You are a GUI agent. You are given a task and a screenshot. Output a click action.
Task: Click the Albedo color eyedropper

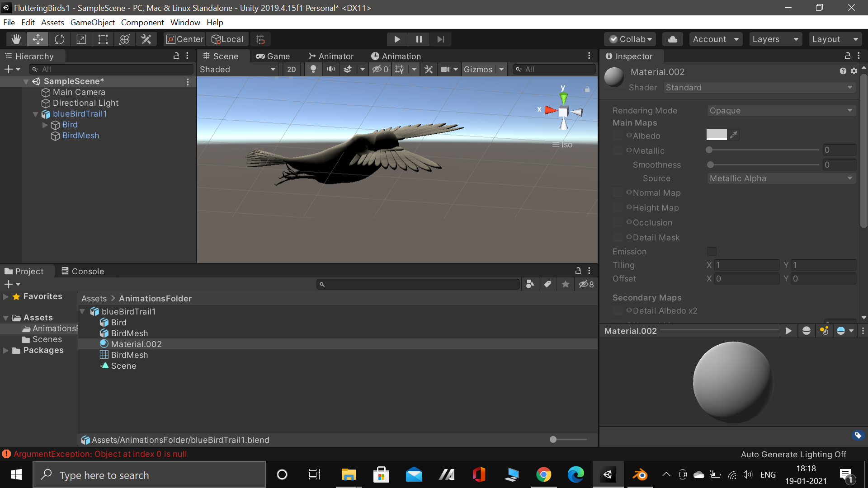point(734,135)
